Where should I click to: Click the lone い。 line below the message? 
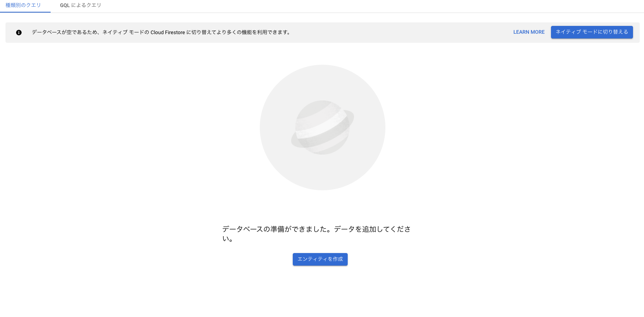coord(228,239)
